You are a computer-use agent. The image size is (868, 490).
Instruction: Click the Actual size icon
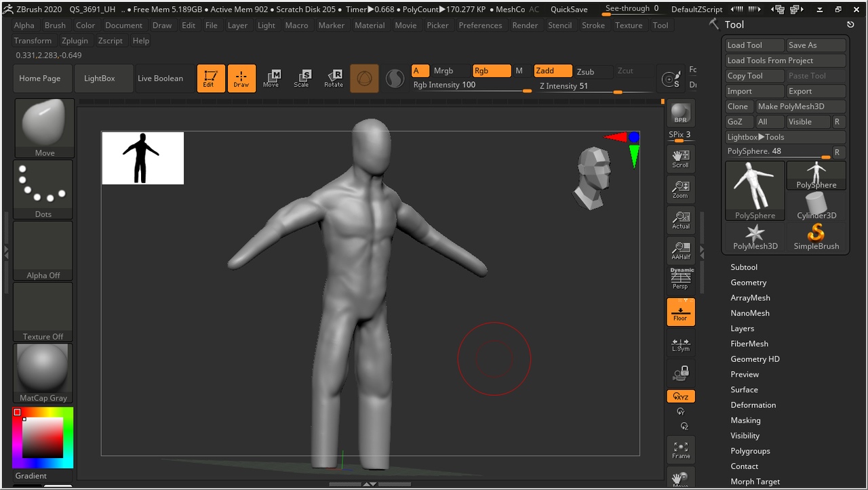(680, 219)
